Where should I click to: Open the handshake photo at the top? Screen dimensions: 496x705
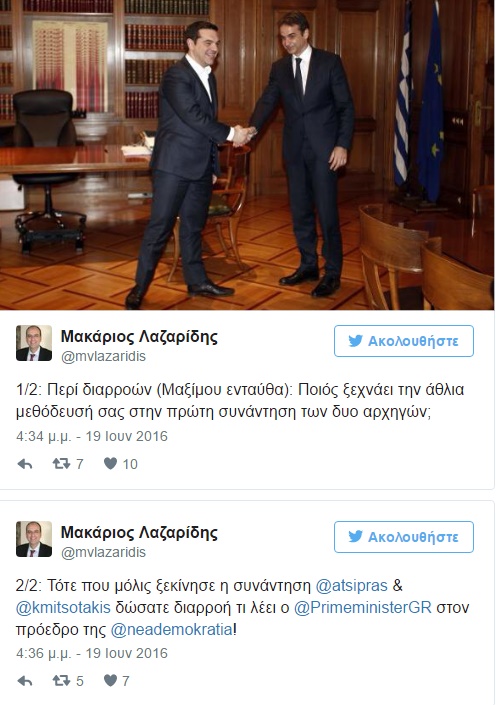[x=247, y=155]
